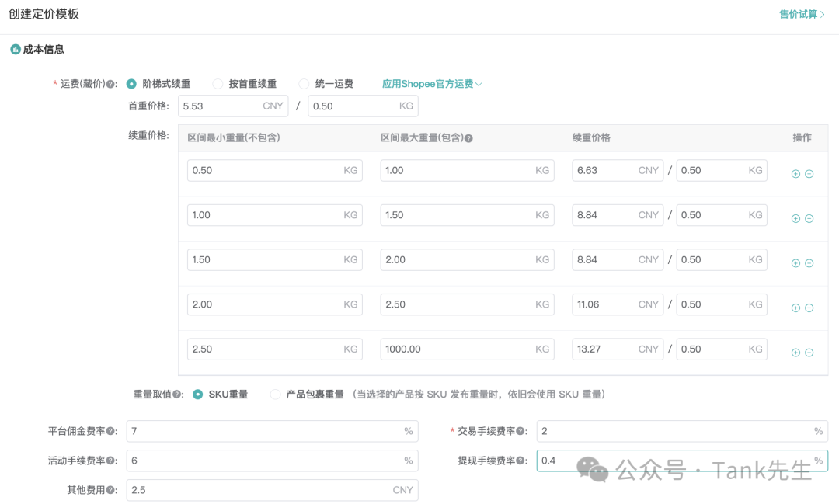Click remove-row minus icon in 11.06 CNY row
839x504 pixels.
(x=809, y=308)
